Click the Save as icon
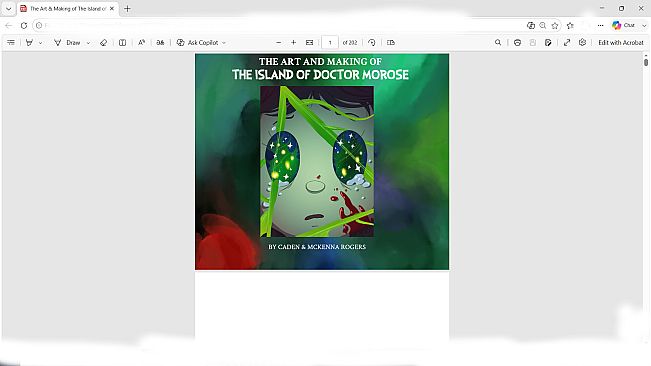 (x=548, y=42)
